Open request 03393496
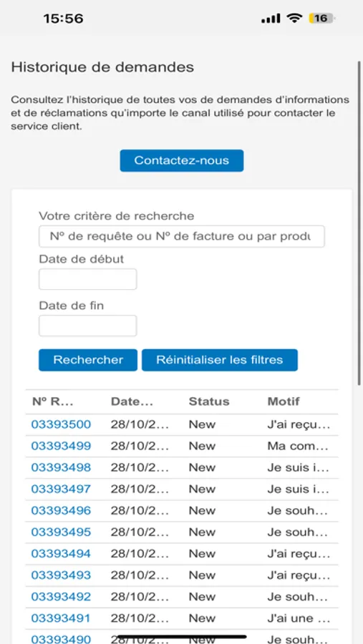This screenshot has height=644, width=363. click(61, 510)
